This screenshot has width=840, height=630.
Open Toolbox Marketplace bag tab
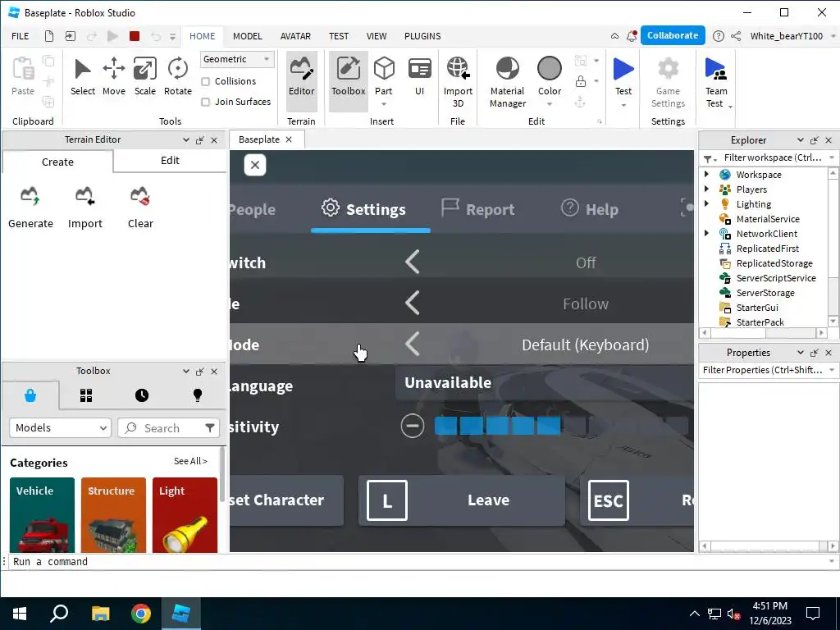pos(30,395)
